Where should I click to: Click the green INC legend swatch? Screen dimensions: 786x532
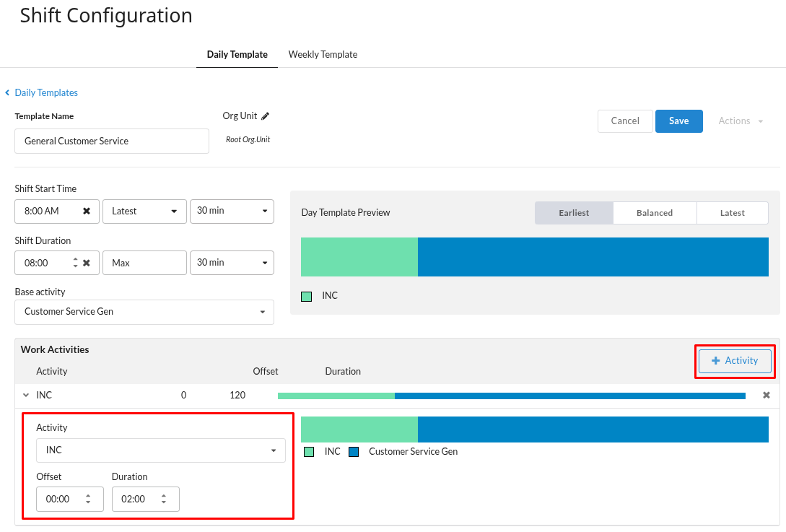pos(307,296)
